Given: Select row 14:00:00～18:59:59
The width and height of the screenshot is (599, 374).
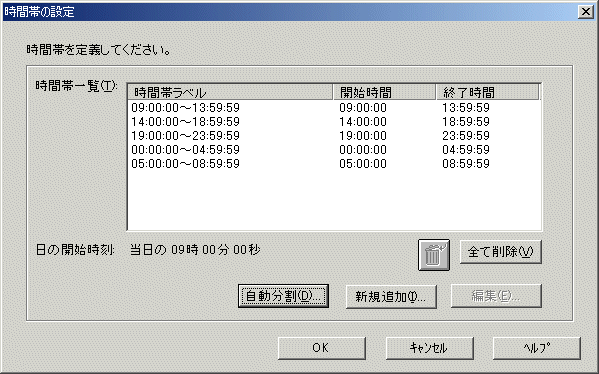Looking at the screenshot, I should coord(334,122).
